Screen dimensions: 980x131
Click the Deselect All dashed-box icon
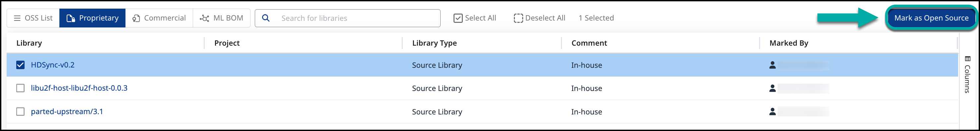(518, 18)
